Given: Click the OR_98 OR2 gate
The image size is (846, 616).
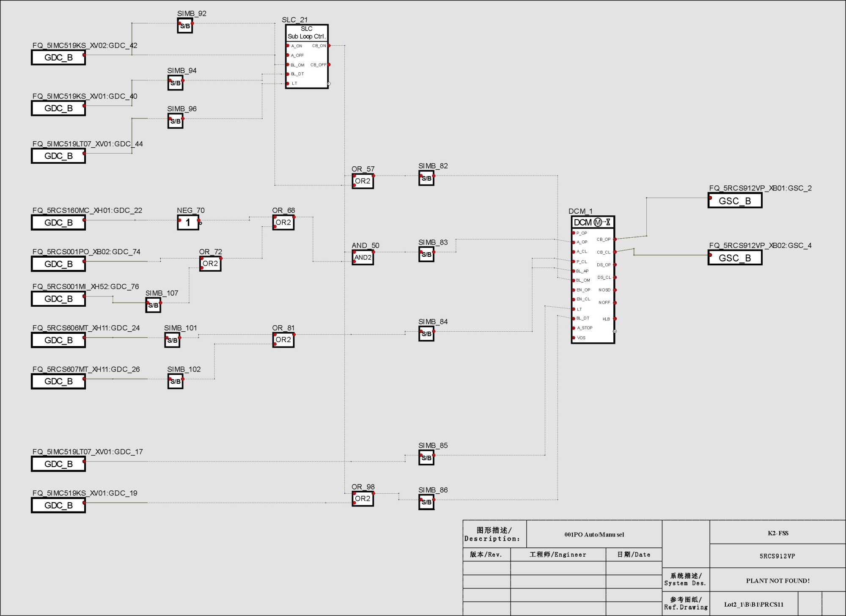Looking at the screenshot, I should [x=363, y=499].
